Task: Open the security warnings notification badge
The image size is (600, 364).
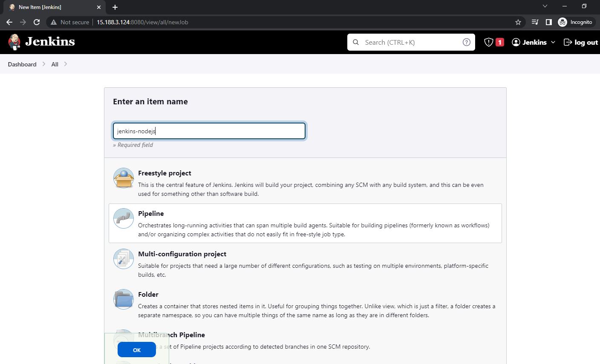Action: point(493,42)
